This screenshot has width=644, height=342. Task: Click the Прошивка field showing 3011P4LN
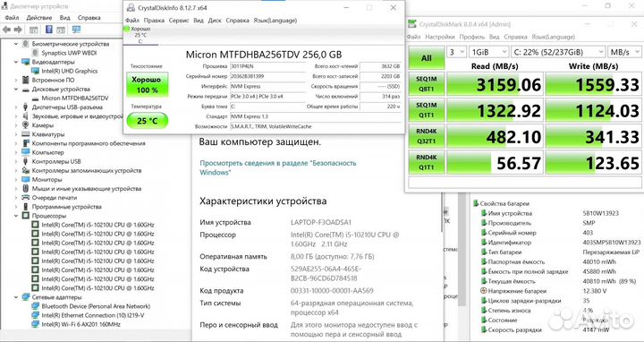[267, 66]
